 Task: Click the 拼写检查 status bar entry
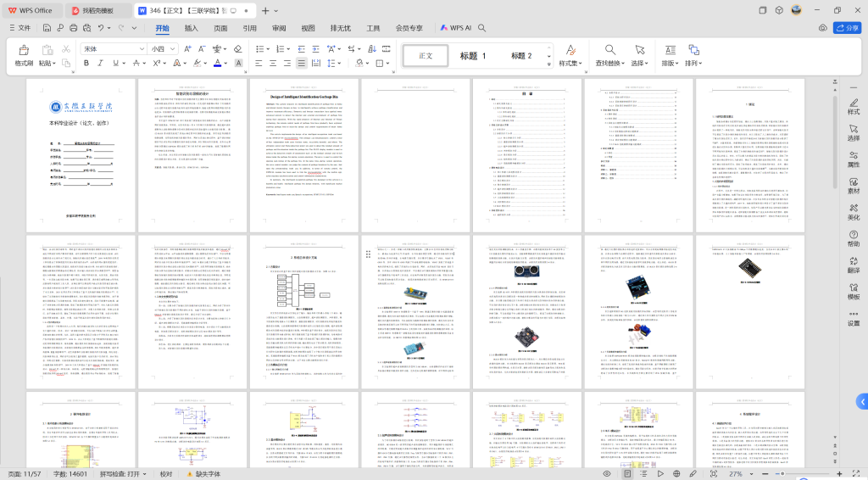pos(123,474)
